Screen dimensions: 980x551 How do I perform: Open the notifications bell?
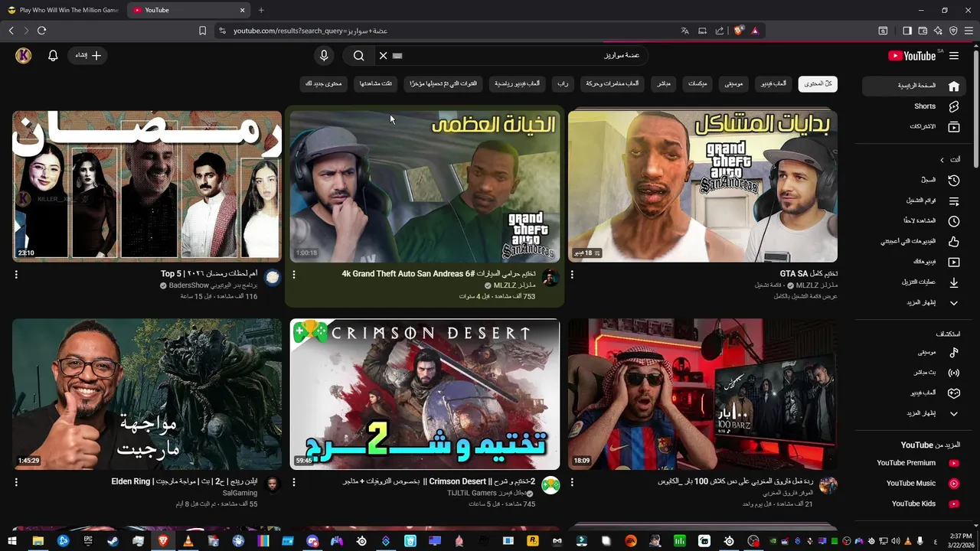pyautogui.click(x=53, y=56)
